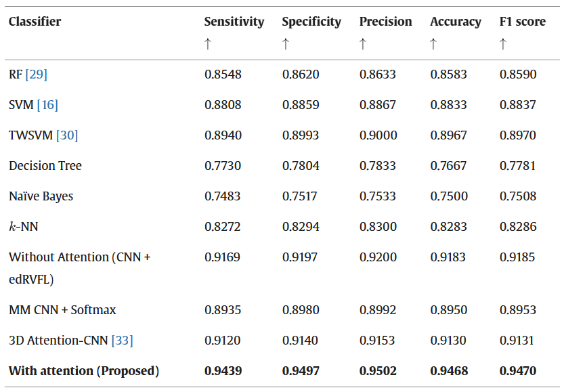Open reference [16] next to SVM
Image resolution: width=564 pixels, height=392 pixels.
(x=47, y=105)
